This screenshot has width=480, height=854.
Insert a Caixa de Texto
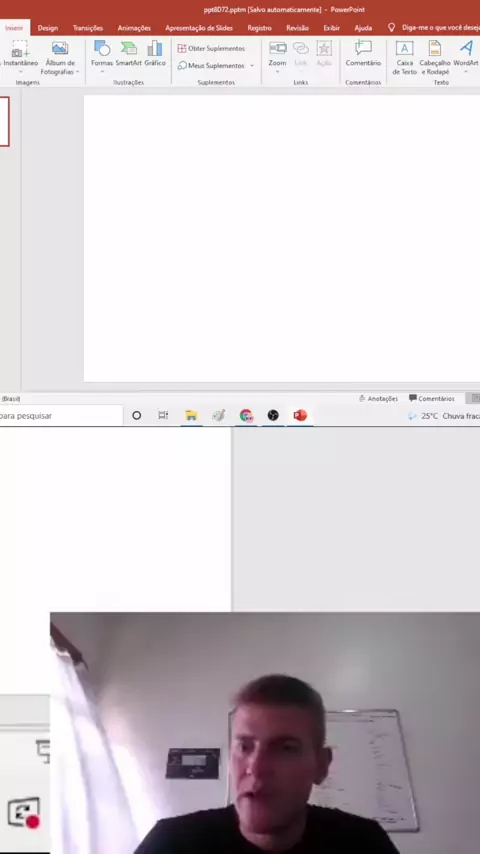click(404, 57)
